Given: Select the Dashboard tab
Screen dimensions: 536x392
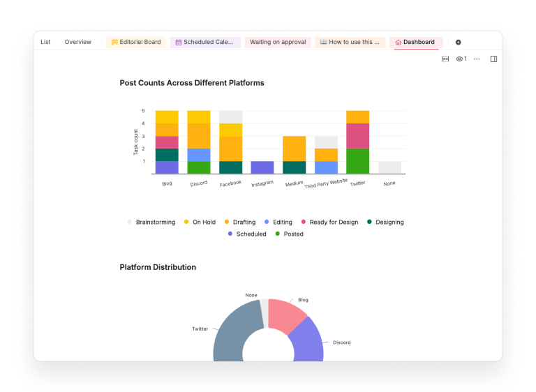Looking at the screenshot, I should coord(416,42).
